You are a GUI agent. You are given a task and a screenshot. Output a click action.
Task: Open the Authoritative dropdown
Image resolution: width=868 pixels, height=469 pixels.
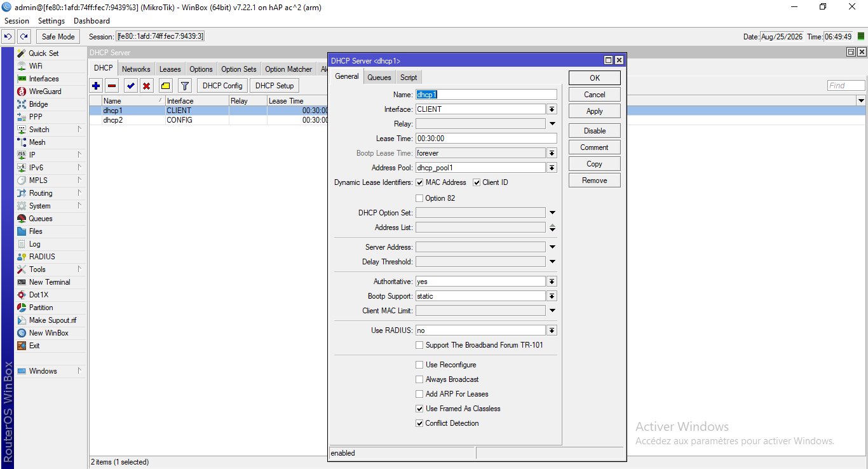[552, 282]
